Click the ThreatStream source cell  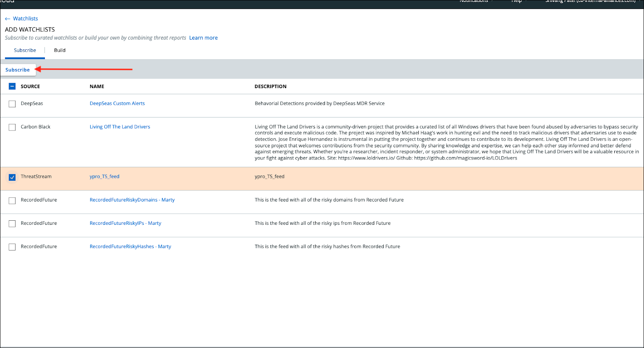pos(36,177)
